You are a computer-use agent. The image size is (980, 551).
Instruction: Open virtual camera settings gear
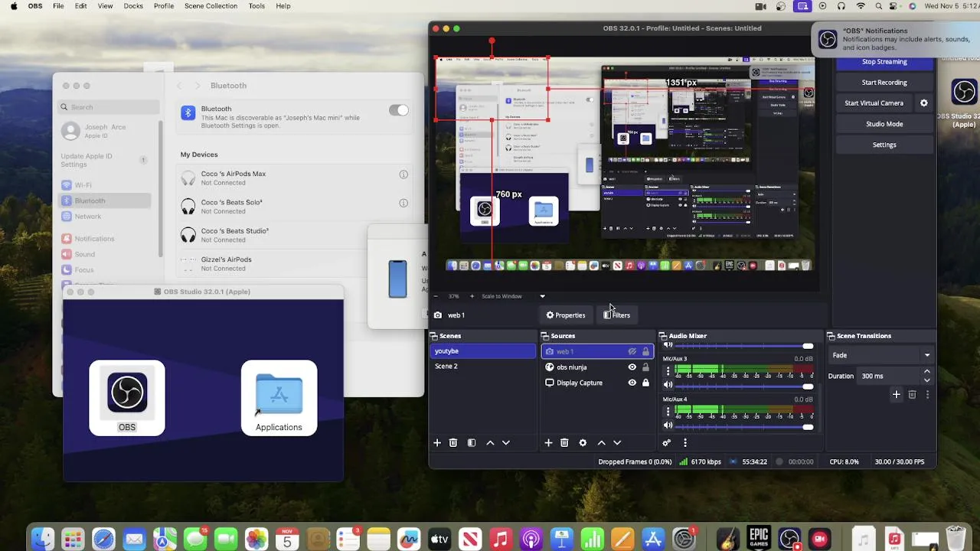click(x=923, y=103)
